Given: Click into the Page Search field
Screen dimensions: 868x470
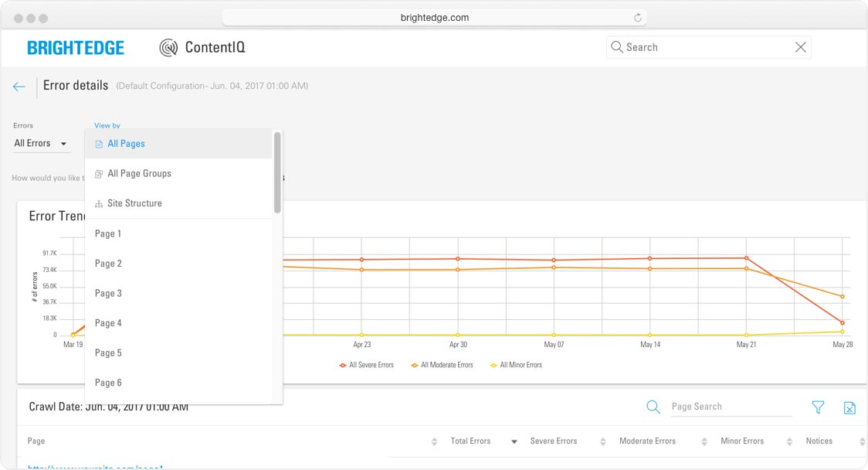Looking at the screenshot, I should coord(730,407).
